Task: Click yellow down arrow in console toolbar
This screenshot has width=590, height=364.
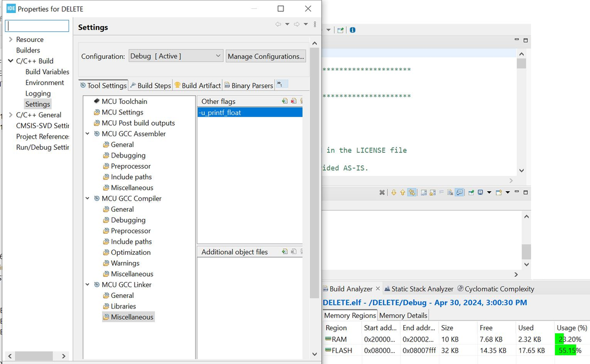Action: tap(393, 192)
